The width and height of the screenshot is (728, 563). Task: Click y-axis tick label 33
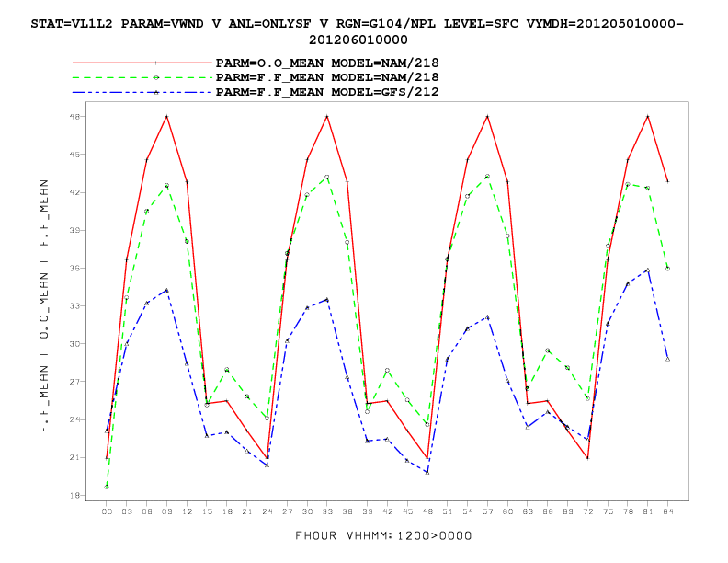tap(74, 306)
